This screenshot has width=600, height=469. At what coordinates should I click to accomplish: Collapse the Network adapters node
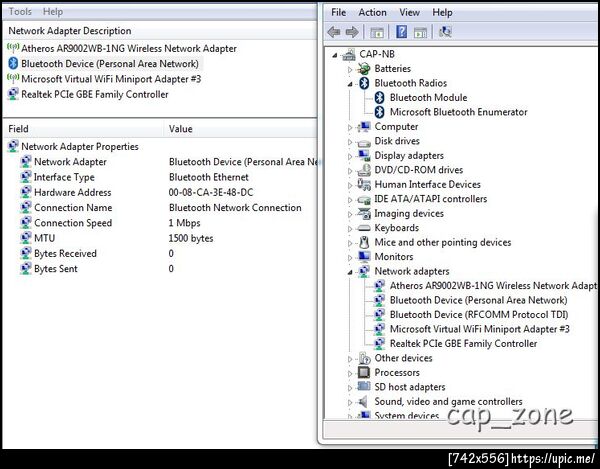coord(350,272)
